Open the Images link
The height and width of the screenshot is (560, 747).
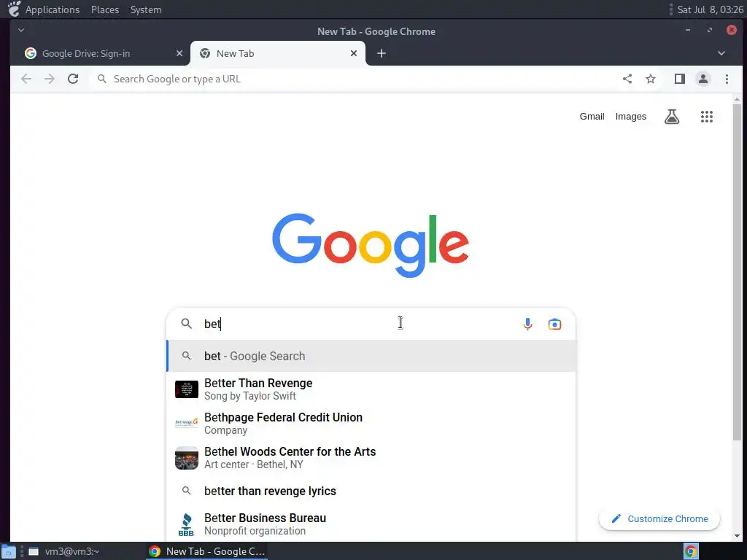click(631, 117)
